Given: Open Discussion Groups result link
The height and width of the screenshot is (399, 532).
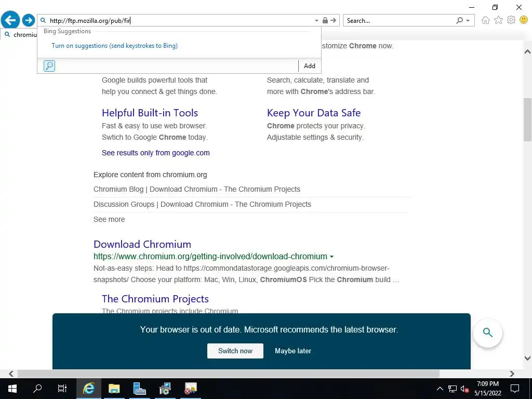Looking at the screenshot, I should point(202,204).
